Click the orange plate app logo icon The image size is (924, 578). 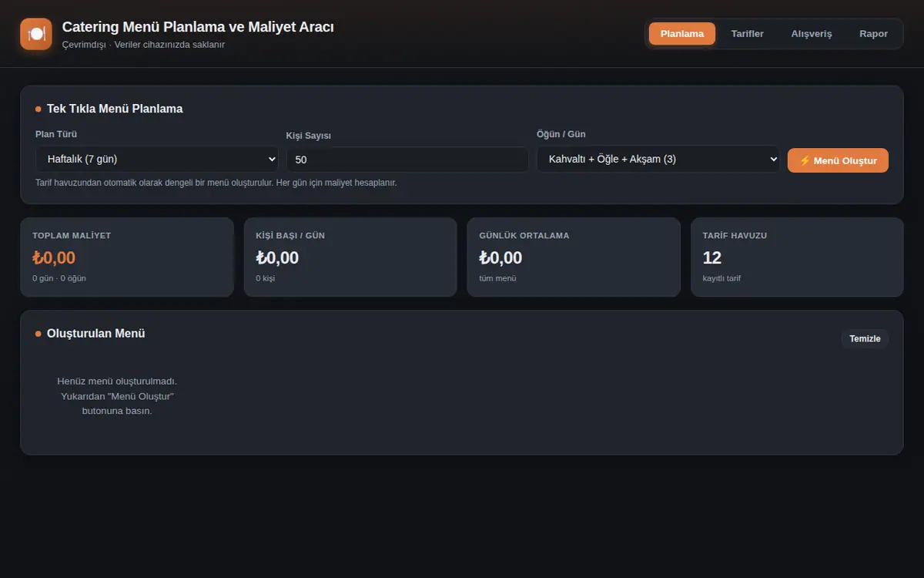tap(36, 34)
